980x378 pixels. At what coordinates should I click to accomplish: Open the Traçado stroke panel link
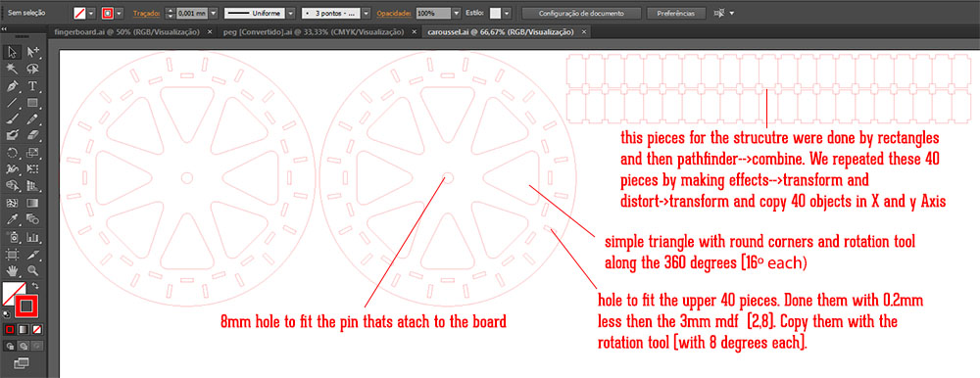[147, 13]
